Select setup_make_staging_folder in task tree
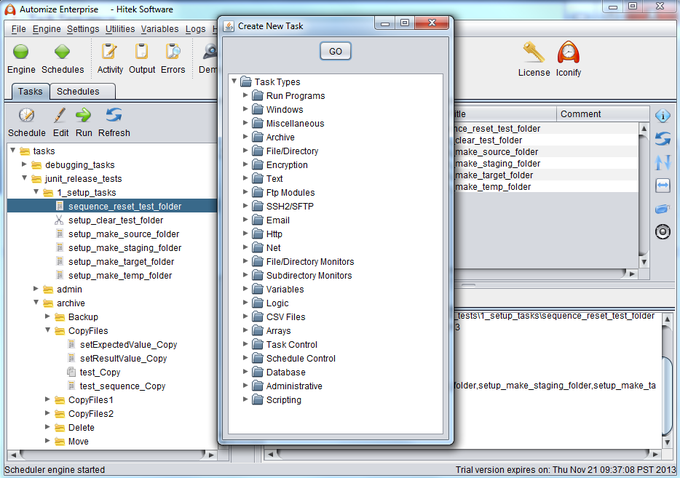The width and height of the screenshot is (680, 478). click(x=124, y=248)
